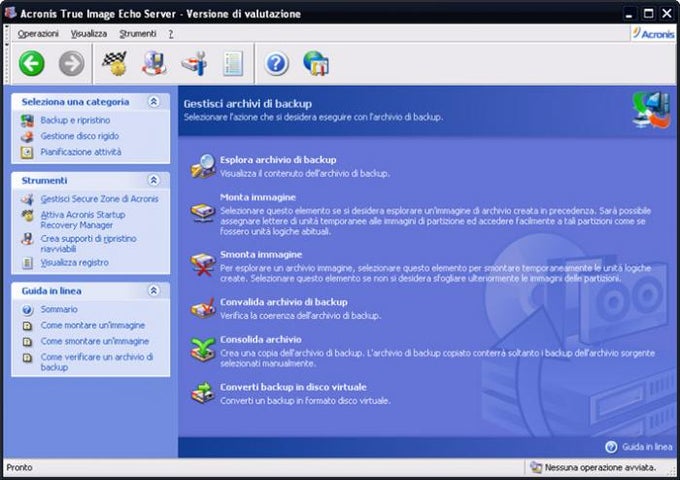Open the ? help menu
This screenshot has width=680, height=480.
[x=171, y=34]
